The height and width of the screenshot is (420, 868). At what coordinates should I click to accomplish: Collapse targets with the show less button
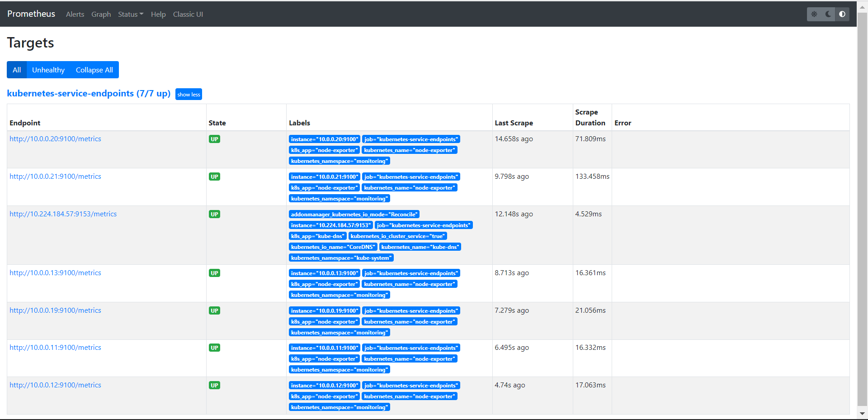pyautogui.click(x=189, y=94)
